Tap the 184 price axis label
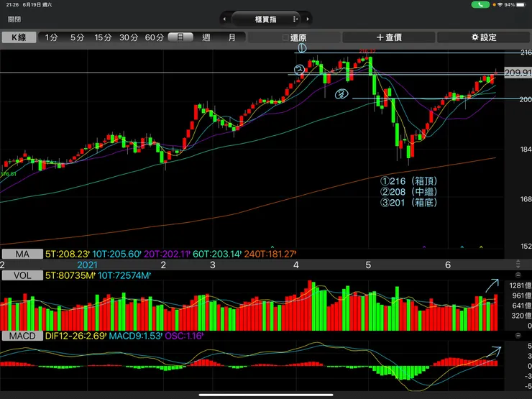532x399 pixels. [x=526, y=149]
